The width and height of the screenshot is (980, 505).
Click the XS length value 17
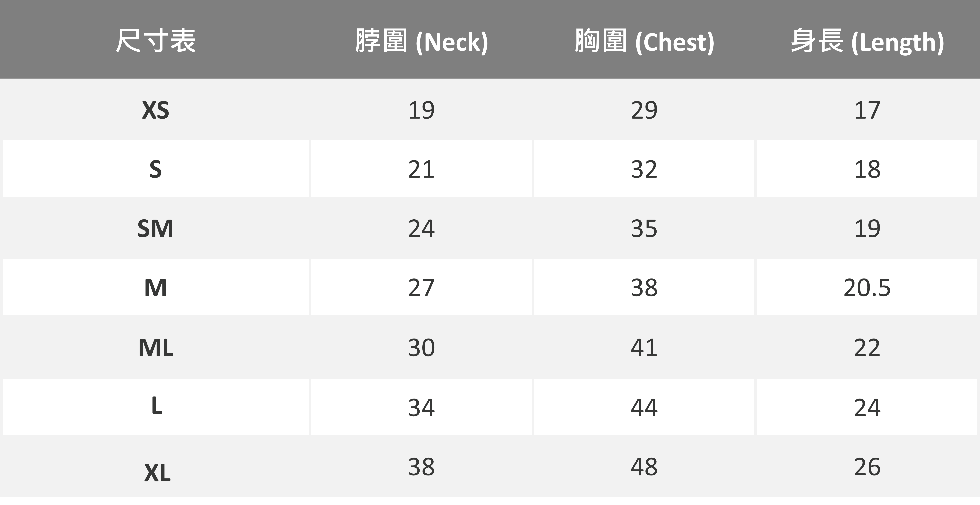tap(867, 110)
